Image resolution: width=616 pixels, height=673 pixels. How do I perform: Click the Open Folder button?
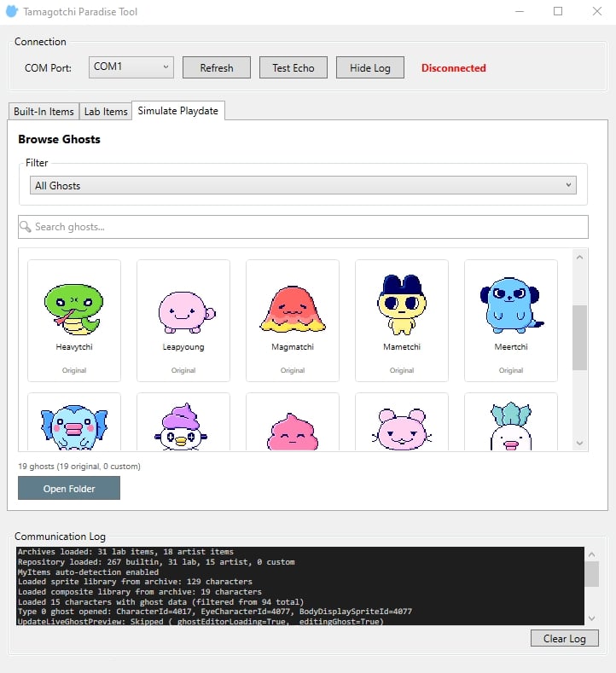coord(69,489)
